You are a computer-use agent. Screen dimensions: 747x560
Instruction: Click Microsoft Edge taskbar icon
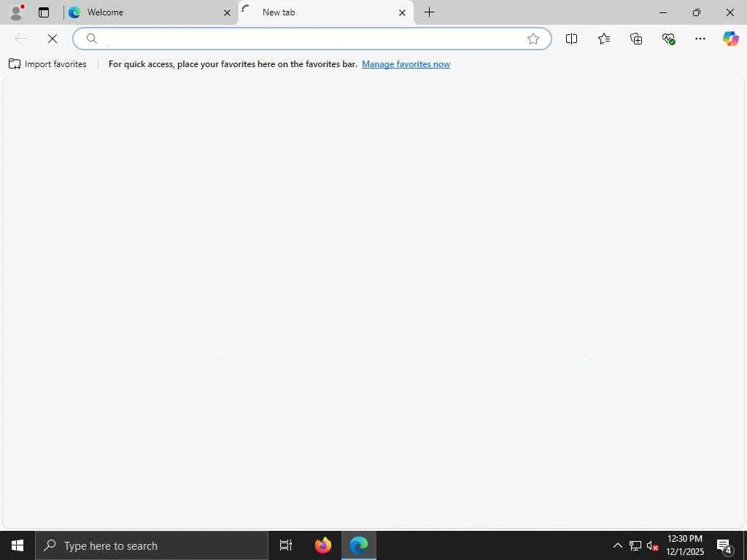[x=359, y=545]
